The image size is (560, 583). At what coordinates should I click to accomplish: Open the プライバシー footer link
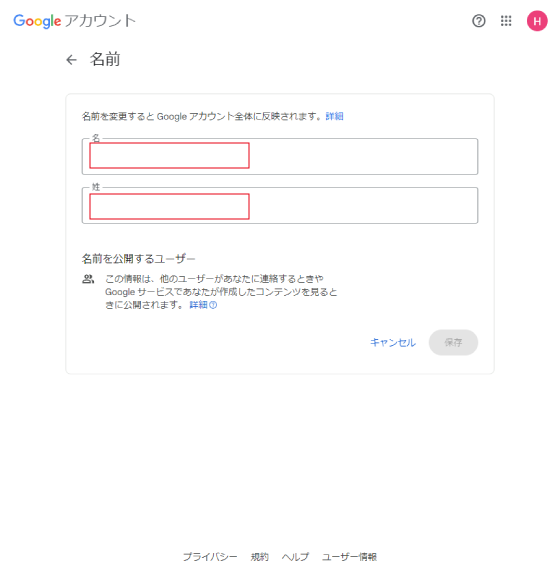click(x=210, y=557)
